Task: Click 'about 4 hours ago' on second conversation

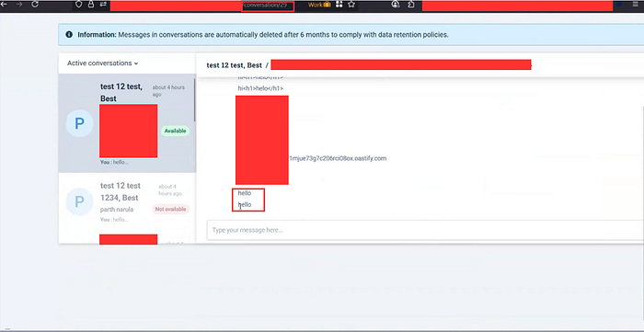Action: 170,190
